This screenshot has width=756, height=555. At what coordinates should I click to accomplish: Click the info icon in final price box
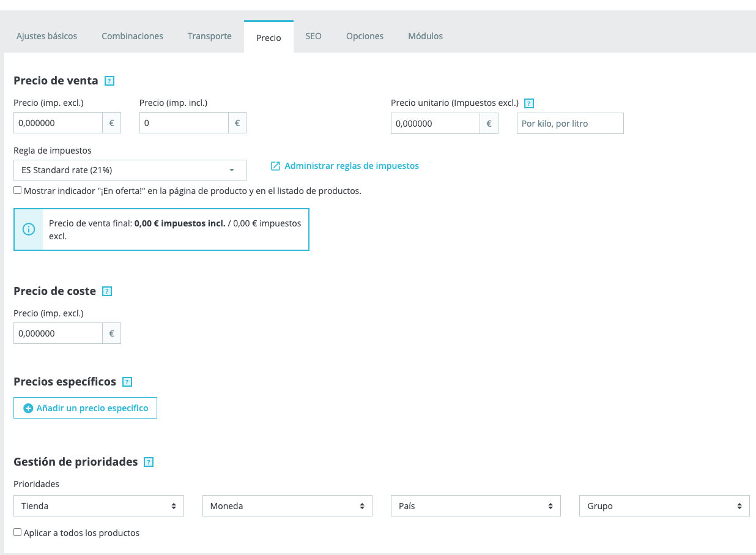pyautogui.click(x=29, y=229)
